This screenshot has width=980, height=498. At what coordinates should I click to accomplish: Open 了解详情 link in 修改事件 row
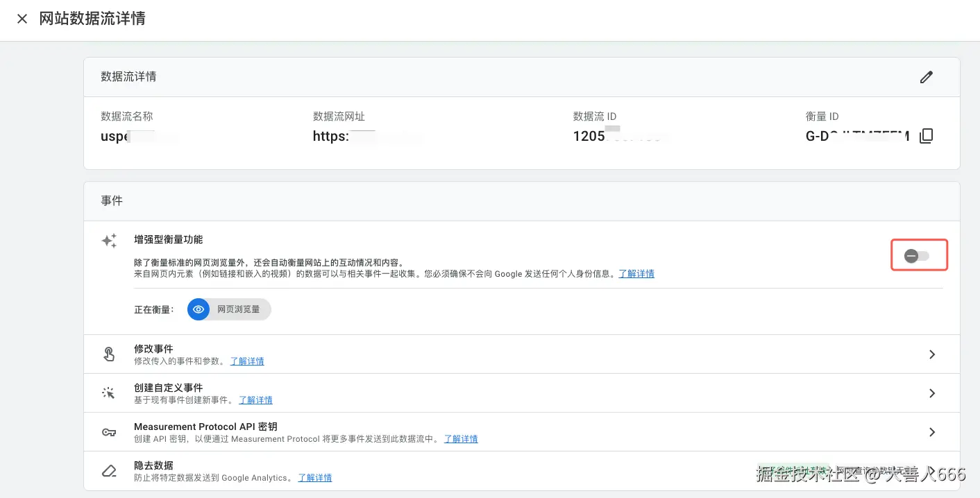247,361
